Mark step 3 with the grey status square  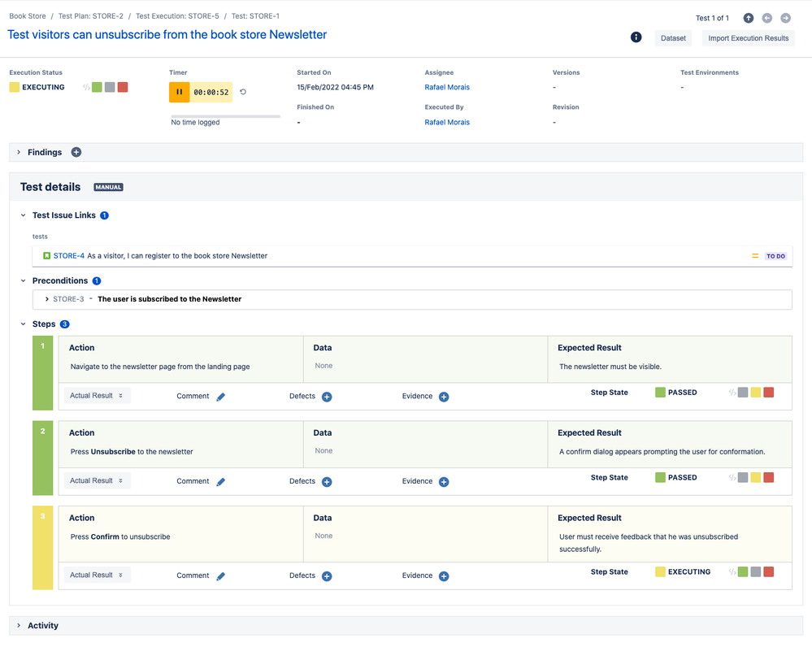pos(756,571)
